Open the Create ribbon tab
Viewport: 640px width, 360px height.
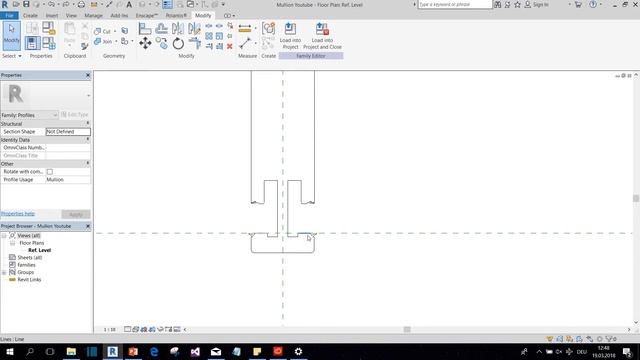(30, 16)
